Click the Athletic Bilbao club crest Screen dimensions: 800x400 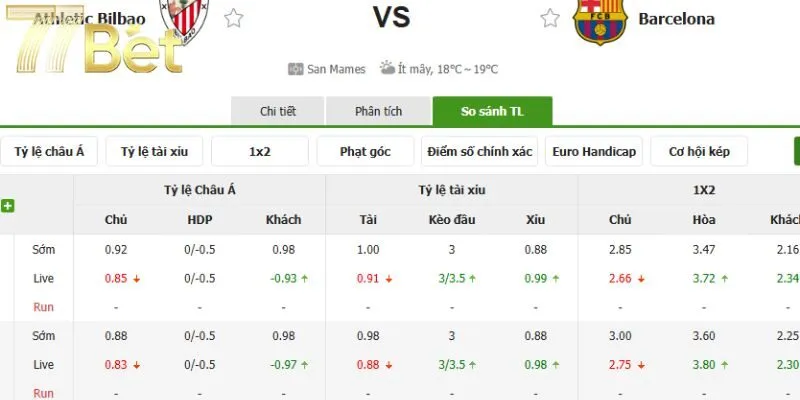[x=184, y=18]
